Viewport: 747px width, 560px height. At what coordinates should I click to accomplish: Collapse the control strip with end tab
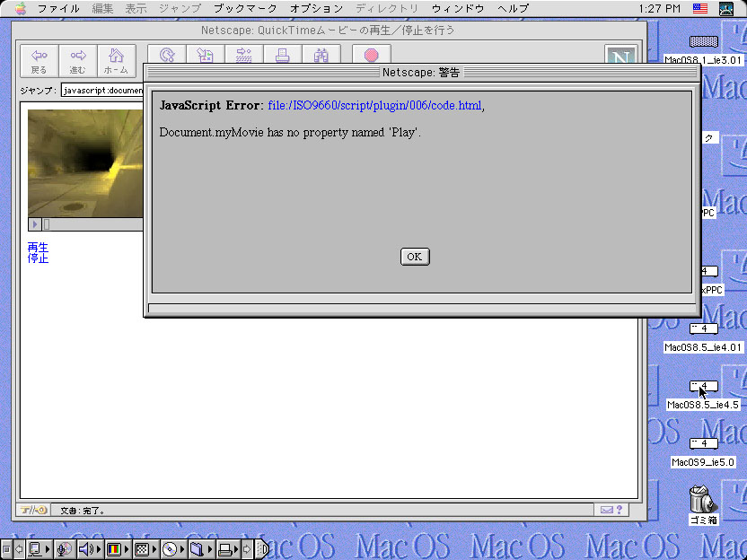click(x=262, y=549)
